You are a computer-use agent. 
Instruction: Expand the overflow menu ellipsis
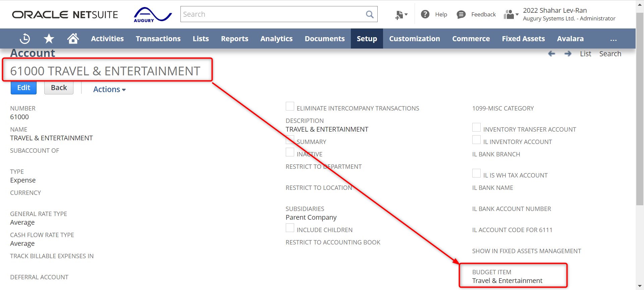pyautogui.click(x=613, y=40)
